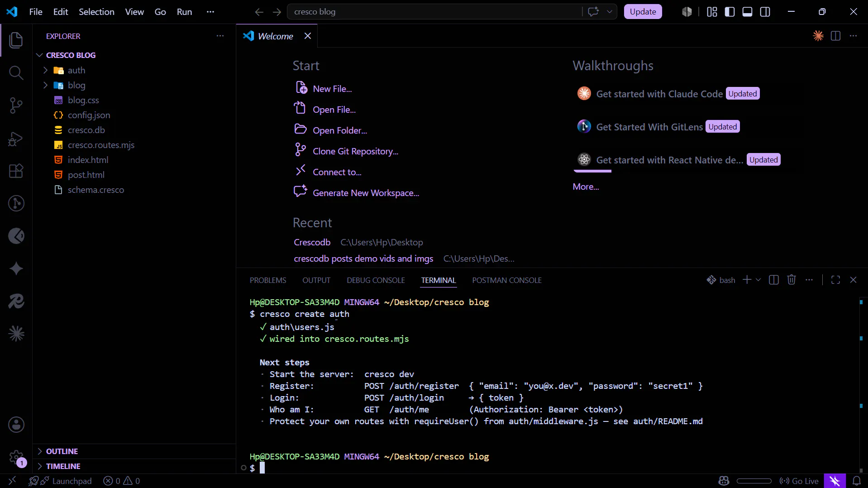Open editor More Actions menu

(x=853, y=36)
